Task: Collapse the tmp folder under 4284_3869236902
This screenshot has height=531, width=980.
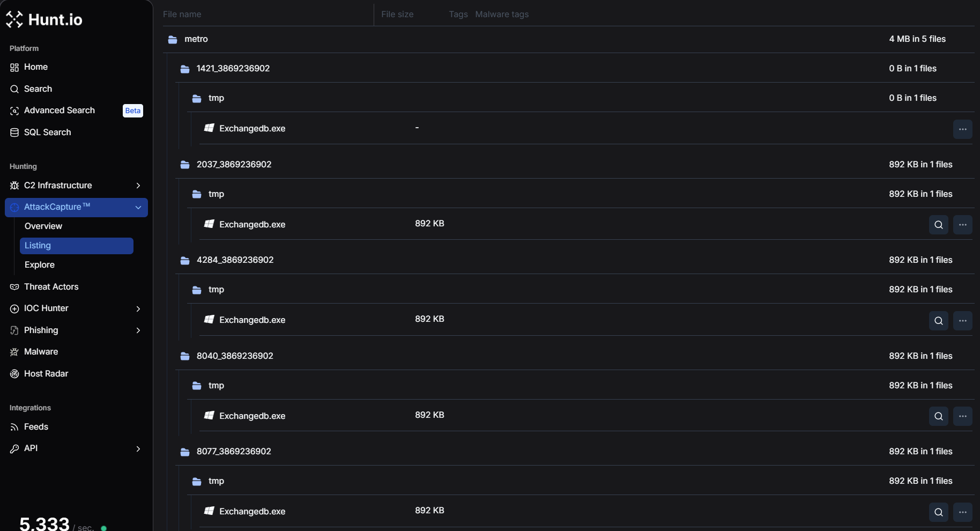Action: [x=581, y=289]
